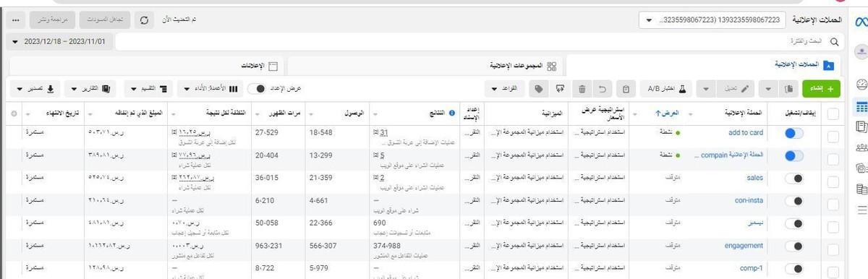Click the 374,988 results value
Screen dimensions: 868x279
(x=387, y=245)
